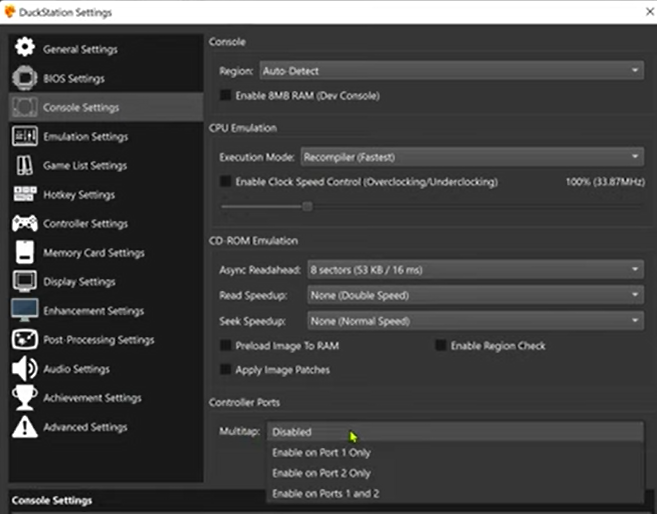Enable 8MB RAM Dev Console checkbox
The height and width of the screenshot is (514, 657).
225,96
